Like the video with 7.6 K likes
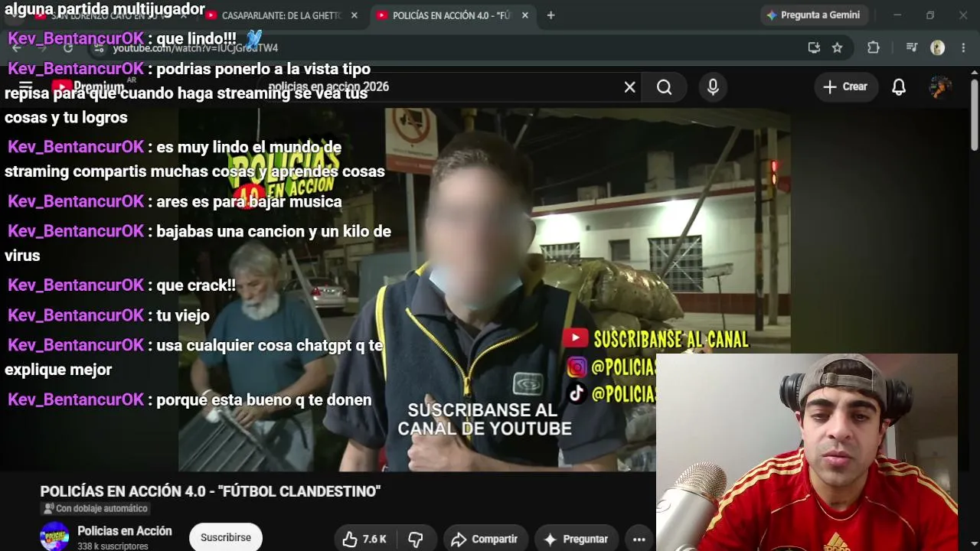This screenshot has height=551, width=980. tap(365, 539)
